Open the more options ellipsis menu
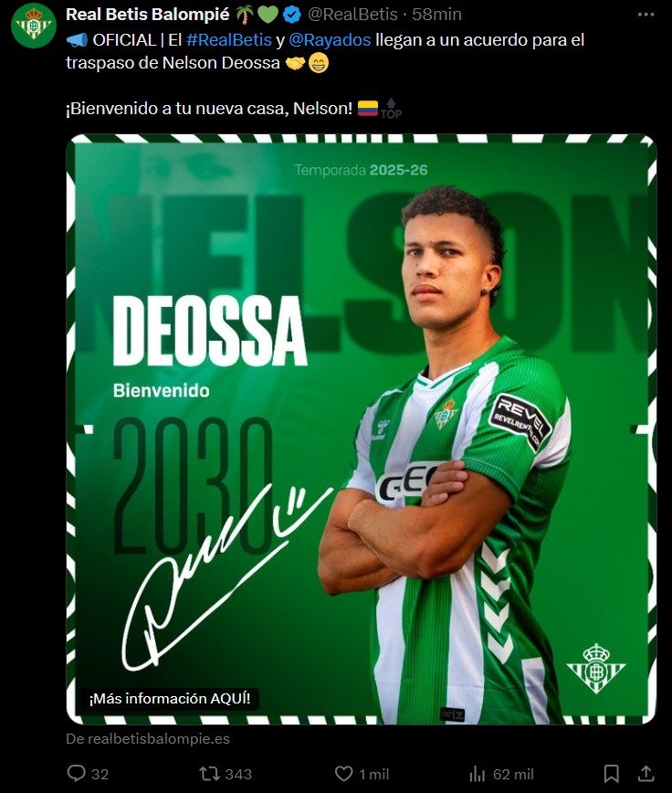This screenshot has height=793, width=672. 646,15
